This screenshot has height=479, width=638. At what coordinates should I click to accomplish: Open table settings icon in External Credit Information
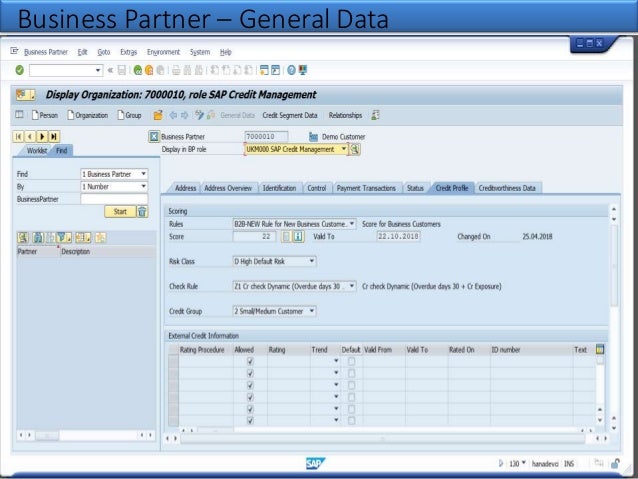600,349
